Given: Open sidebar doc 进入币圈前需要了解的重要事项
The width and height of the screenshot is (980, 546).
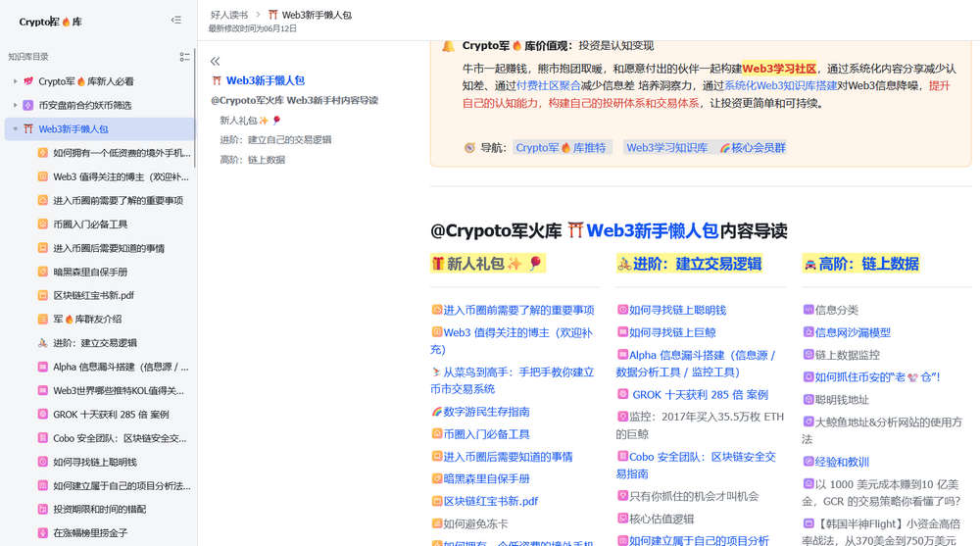Looking at the screenshot, I should [119, 201].
